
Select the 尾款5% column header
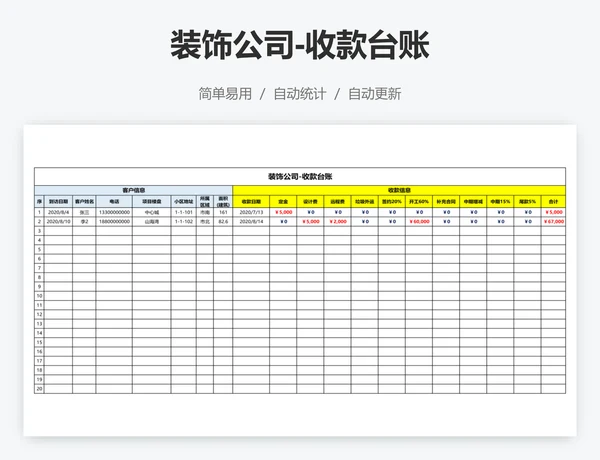(528, 201)
